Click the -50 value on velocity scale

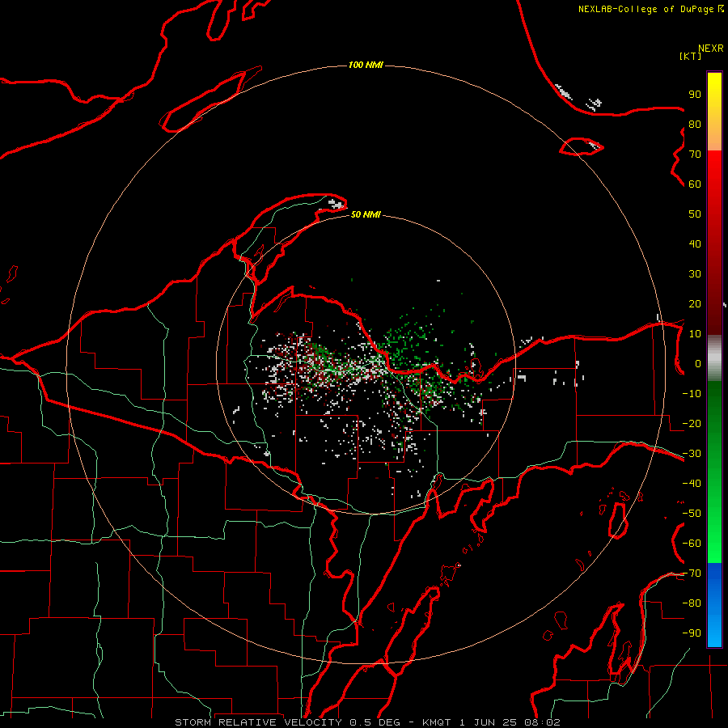pyautogui.click(x=692, y=514)
